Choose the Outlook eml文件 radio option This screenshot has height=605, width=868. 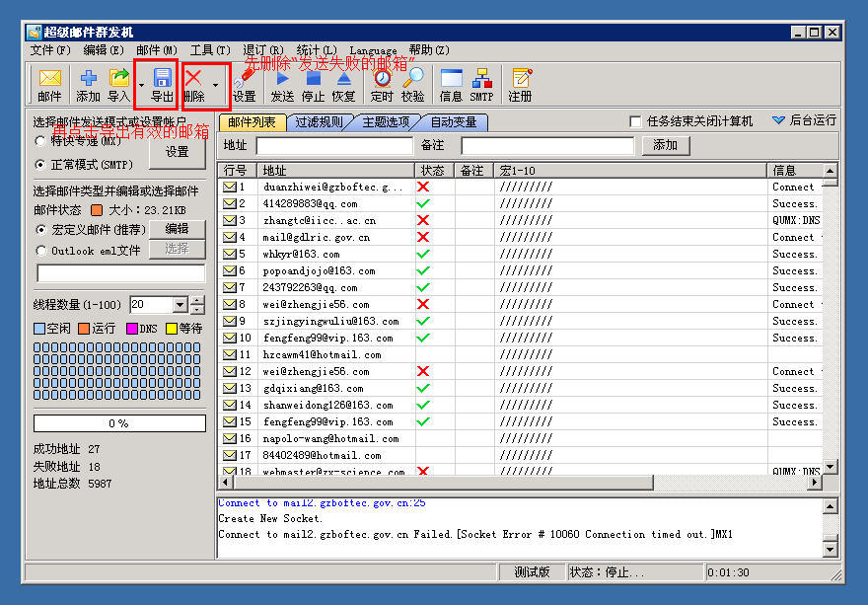[x=41, y=251]
